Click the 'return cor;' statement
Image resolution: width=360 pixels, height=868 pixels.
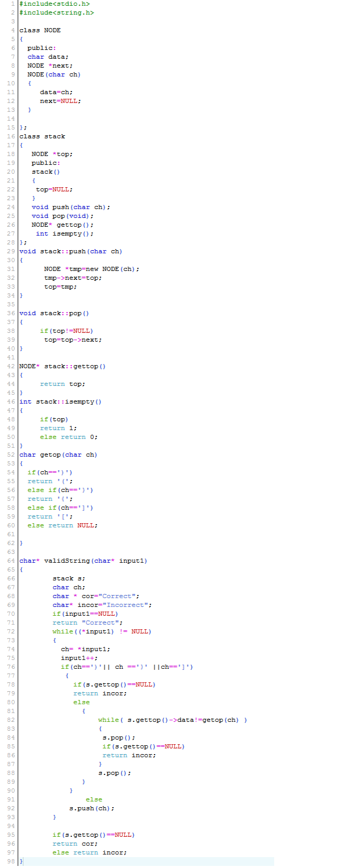click(75, 844)
